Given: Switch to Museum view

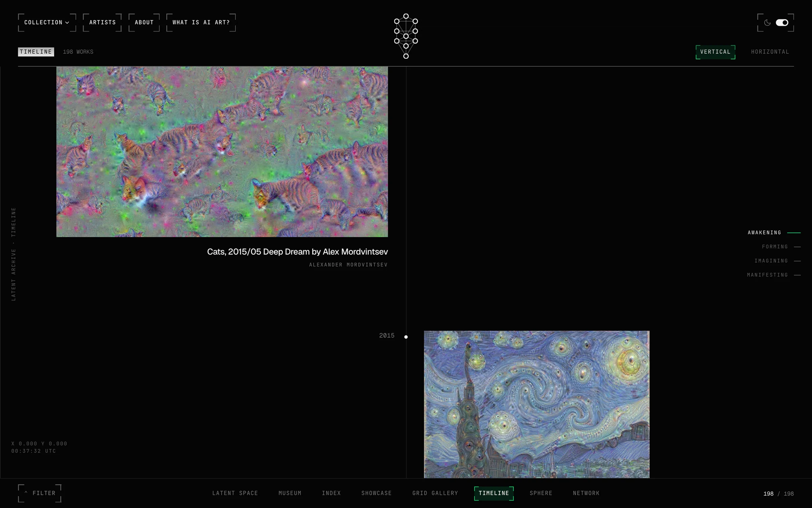Looking at the screenshot, I should [x=290, y=493].
